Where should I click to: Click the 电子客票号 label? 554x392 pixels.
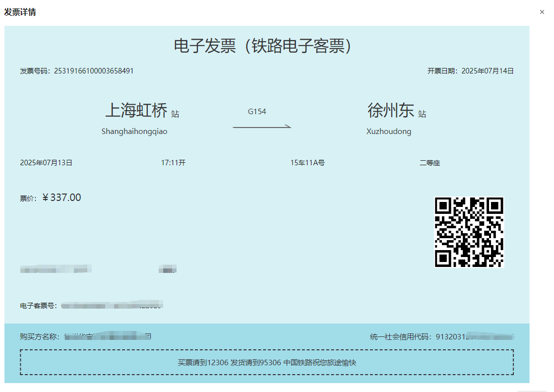(x=38, y=306)
